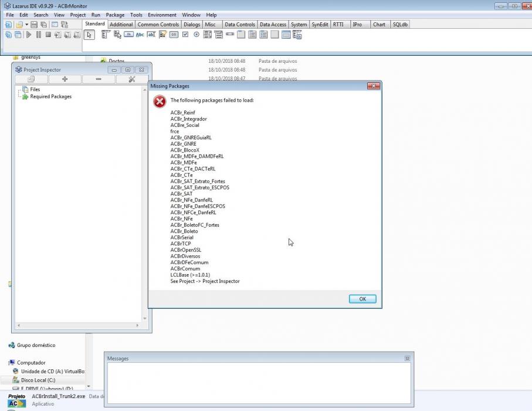Pick the TFrame component icon
The height and width of the screenshot is (411, 532).
286,35
